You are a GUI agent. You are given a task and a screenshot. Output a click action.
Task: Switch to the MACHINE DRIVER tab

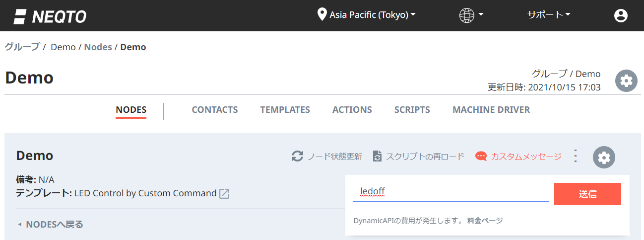pyautogui.click(x=491, y=110)
